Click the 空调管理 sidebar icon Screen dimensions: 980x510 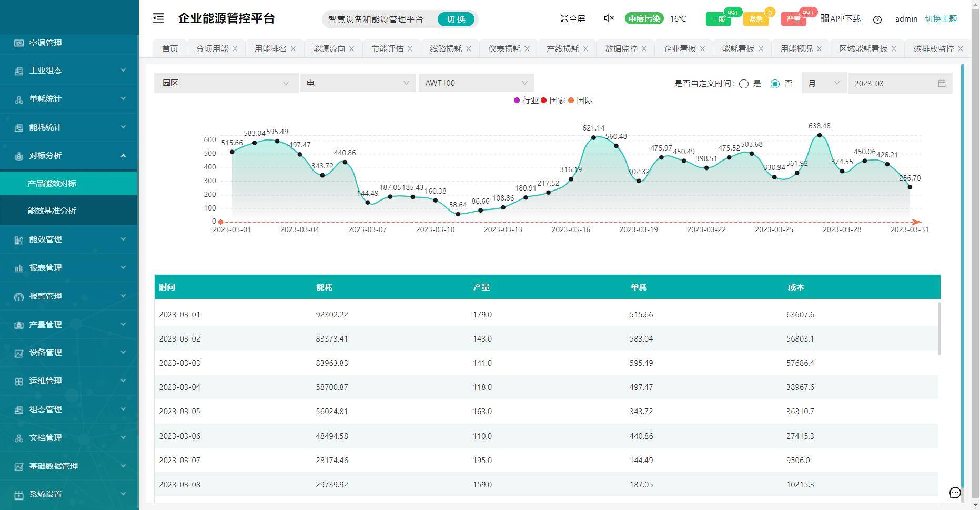click(19, 43)
